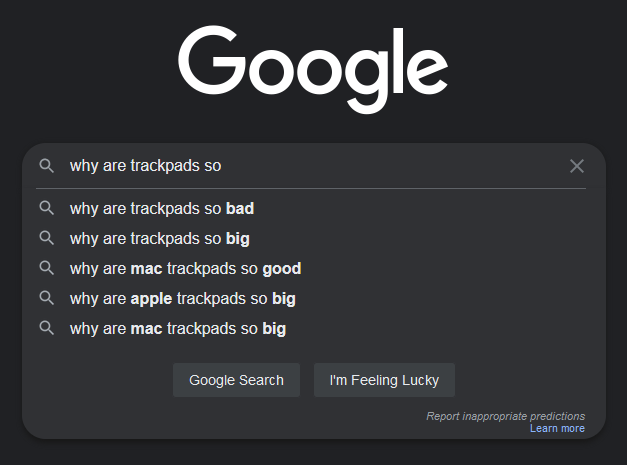The height and width of the screenshot is (465, 627).
Task: Click magnifier icon beside 'trackpads so big' suggestion
Action: tap(47, 238)
